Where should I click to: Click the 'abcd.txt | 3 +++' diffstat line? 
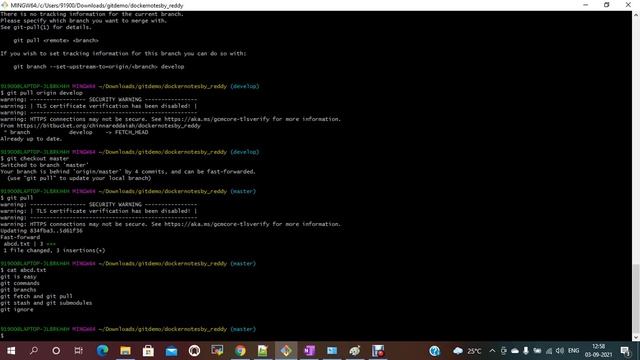29,244
